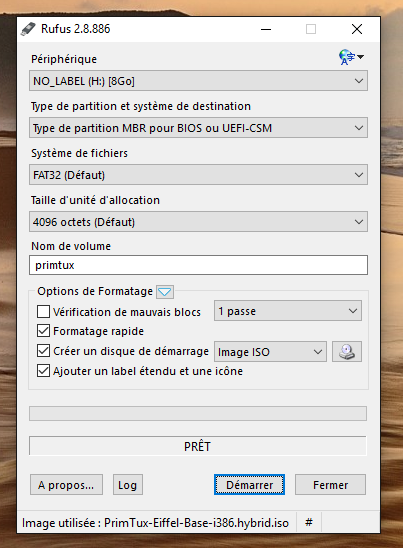Open the Périphérique device dropdown

click(x=198, y=81)
